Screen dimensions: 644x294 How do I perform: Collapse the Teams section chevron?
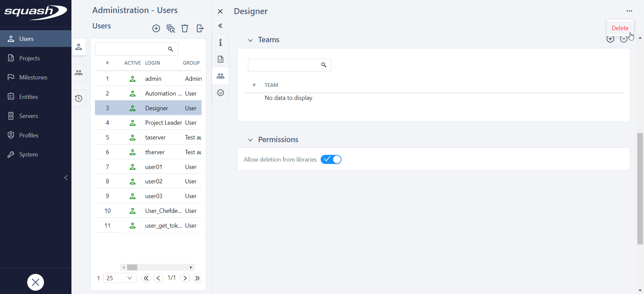[250, 40]
